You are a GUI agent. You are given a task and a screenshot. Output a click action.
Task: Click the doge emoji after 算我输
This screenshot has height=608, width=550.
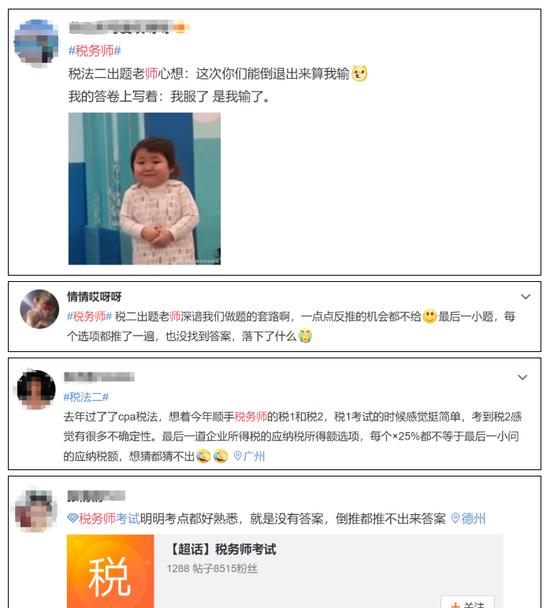point(359,73)
